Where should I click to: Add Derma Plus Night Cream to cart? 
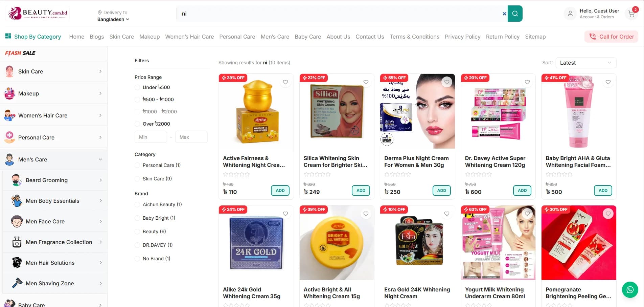point(441,191)
